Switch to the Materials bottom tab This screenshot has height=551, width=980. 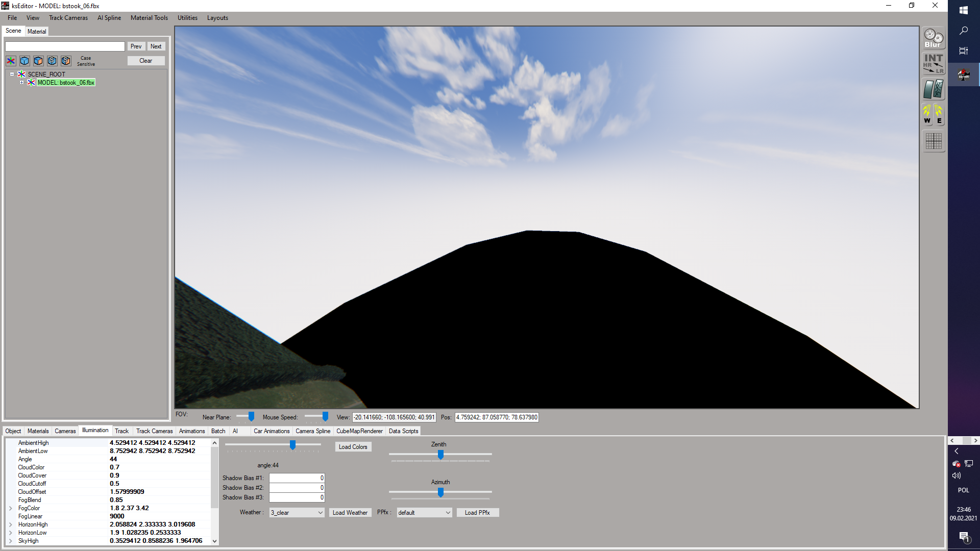38,431
